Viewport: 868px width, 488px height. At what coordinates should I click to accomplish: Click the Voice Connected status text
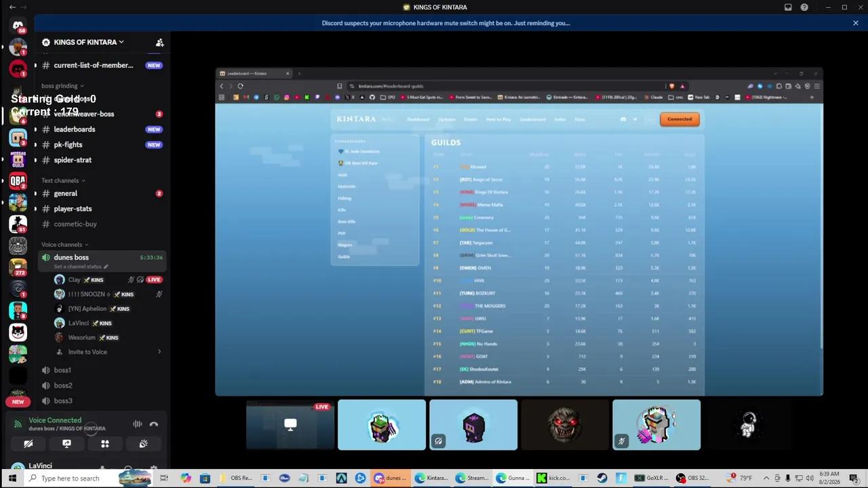55,420
